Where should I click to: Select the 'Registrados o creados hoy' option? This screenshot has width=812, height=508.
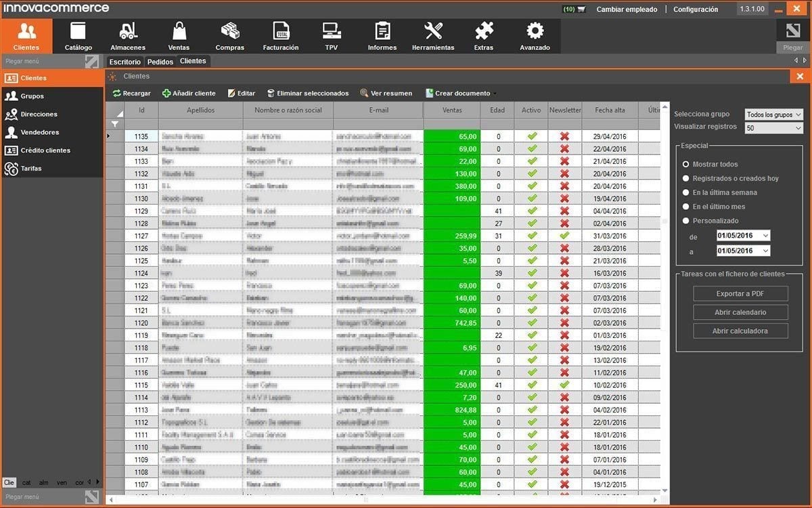[x=686, y=179]
